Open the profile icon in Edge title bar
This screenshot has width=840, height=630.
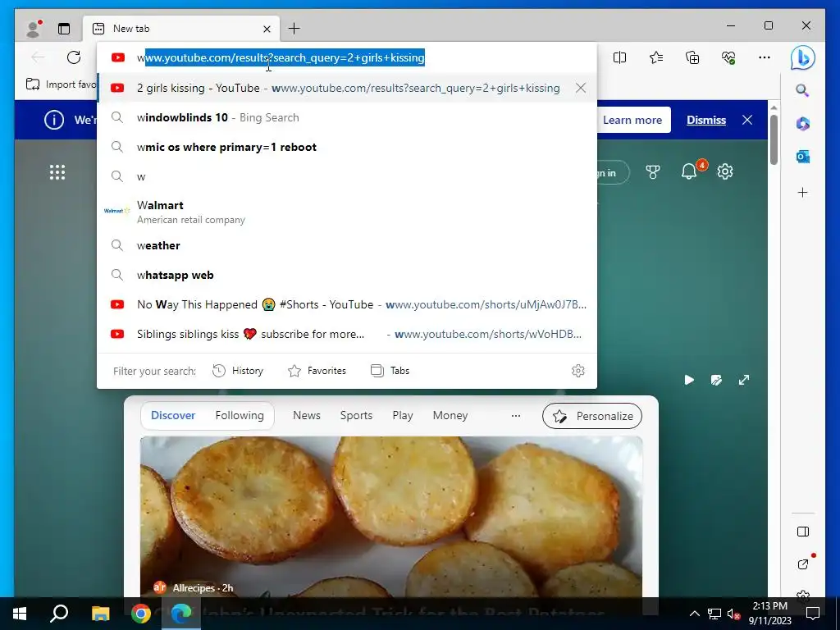[34, 29]
